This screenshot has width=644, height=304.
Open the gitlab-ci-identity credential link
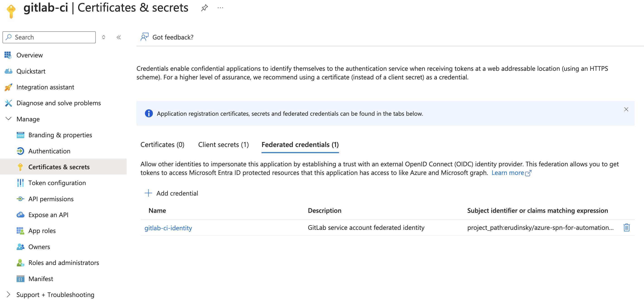(x=168, y=228)
